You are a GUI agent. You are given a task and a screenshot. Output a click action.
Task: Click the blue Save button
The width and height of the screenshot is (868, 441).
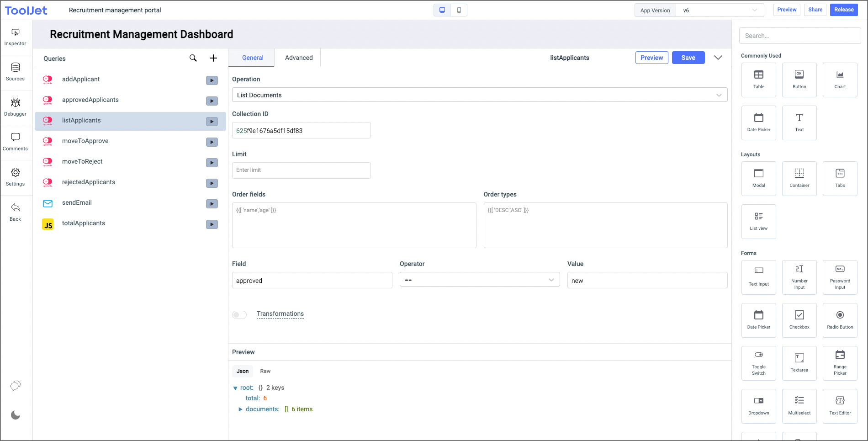tap(688, 58)
